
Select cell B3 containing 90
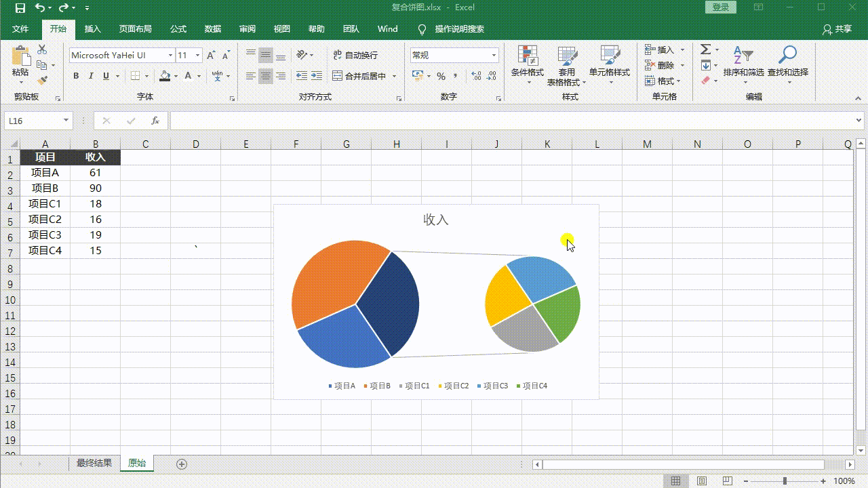(96, 188)
